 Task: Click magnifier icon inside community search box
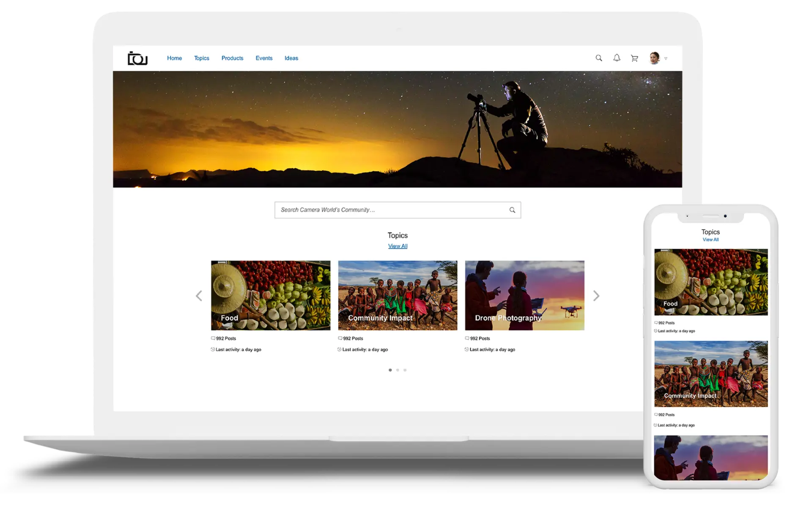[512, 210]
